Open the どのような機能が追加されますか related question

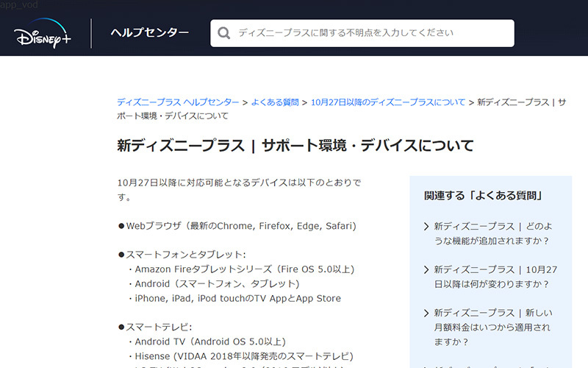coord(491,233)
